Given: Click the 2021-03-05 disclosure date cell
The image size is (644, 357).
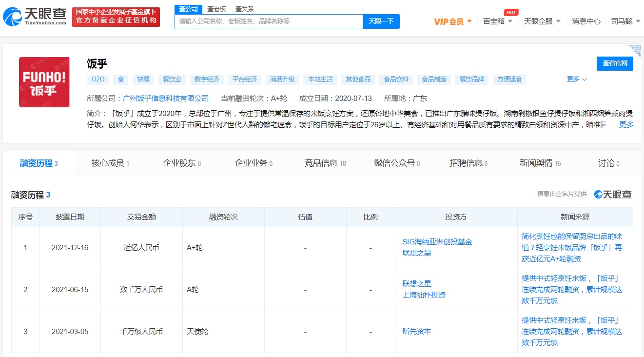Looking at the screenshot, I should click(x=70, y=332).
